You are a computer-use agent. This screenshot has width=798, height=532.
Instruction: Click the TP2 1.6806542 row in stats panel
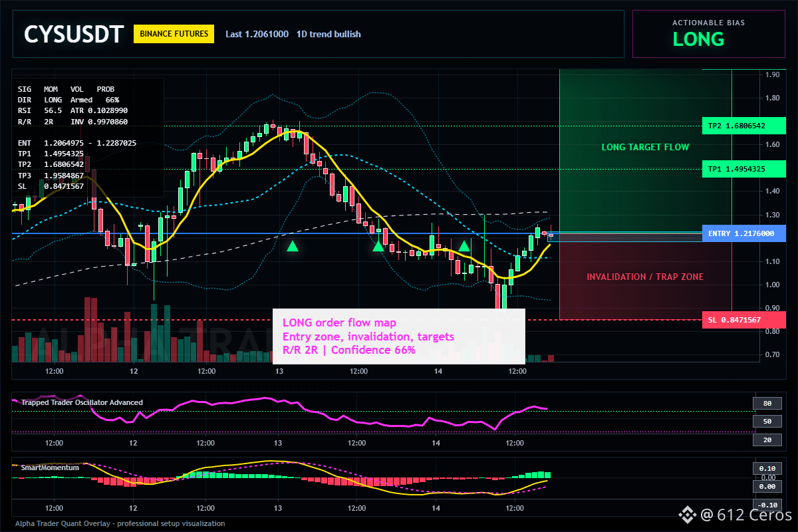(51, 164)
